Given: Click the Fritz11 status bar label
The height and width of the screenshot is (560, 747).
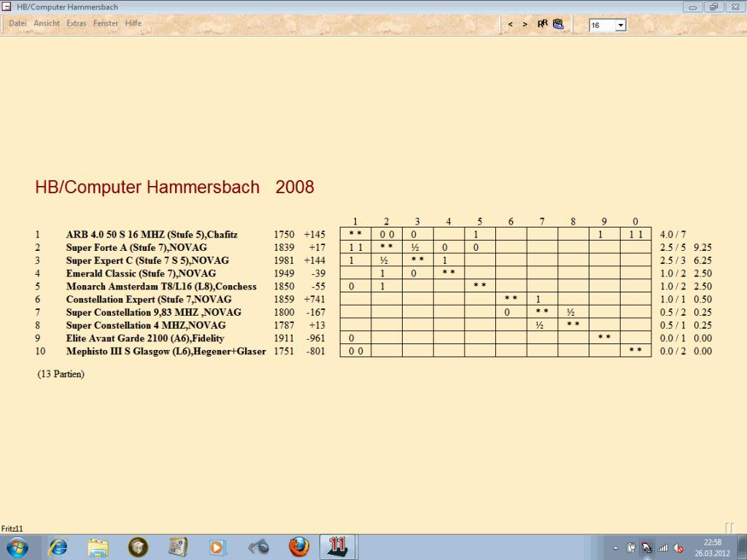Looking at the screenshot, I should click(12, 529).
